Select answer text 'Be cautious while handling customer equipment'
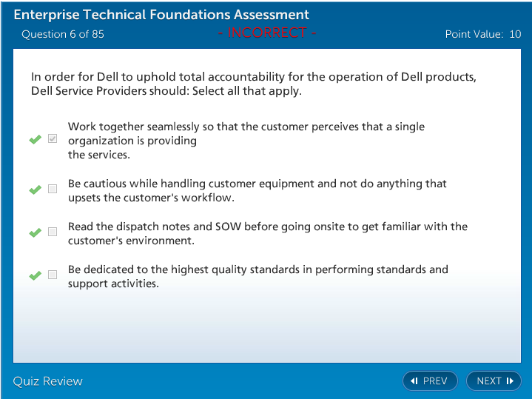 click(x=257, y=184)
